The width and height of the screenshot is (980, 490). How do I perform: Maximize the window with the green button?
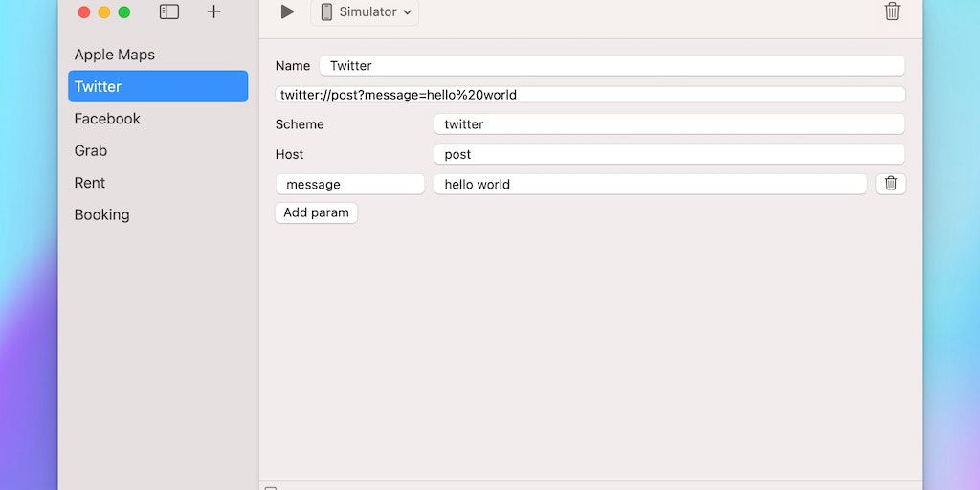click(124, 11)
